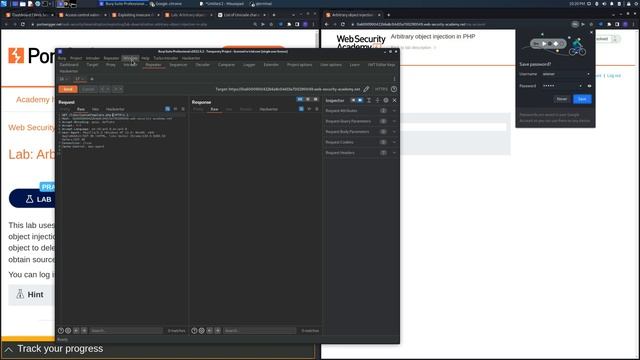
Task: Switch to the Logger tab
Action: (249, 65)
